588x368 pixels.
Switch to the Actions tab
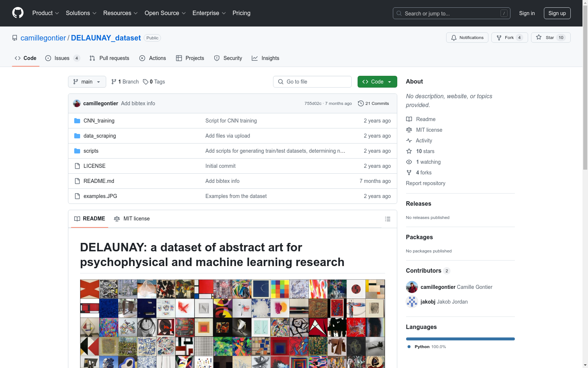[153, 58]
